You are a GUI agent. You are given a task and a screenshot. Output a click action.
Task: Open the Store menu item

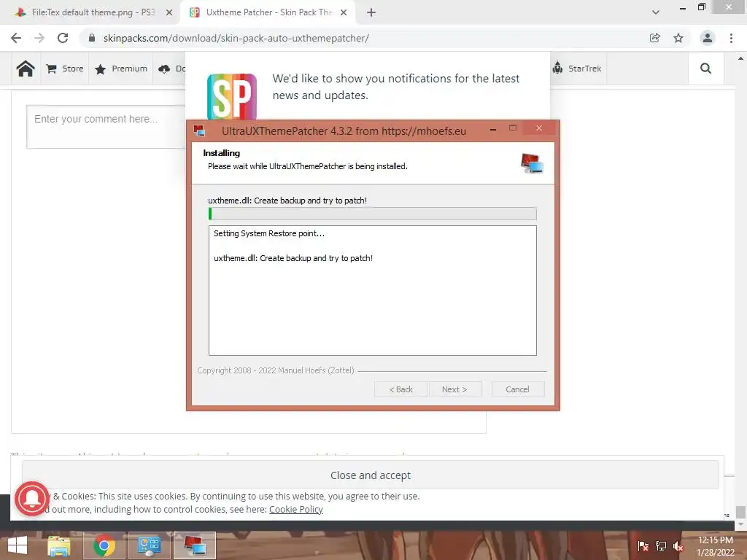click(x=65, y=69)
